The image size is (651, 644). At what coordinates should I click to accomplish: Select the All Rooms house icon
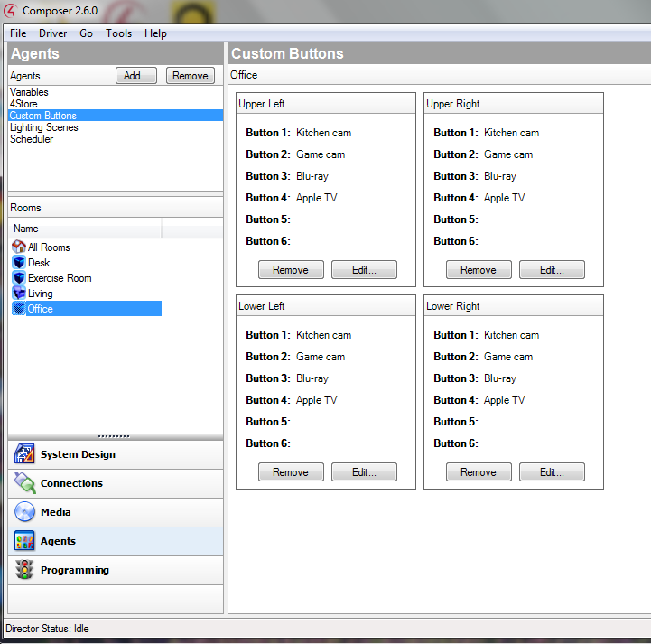pyautogui.click(x=19, y=247)
